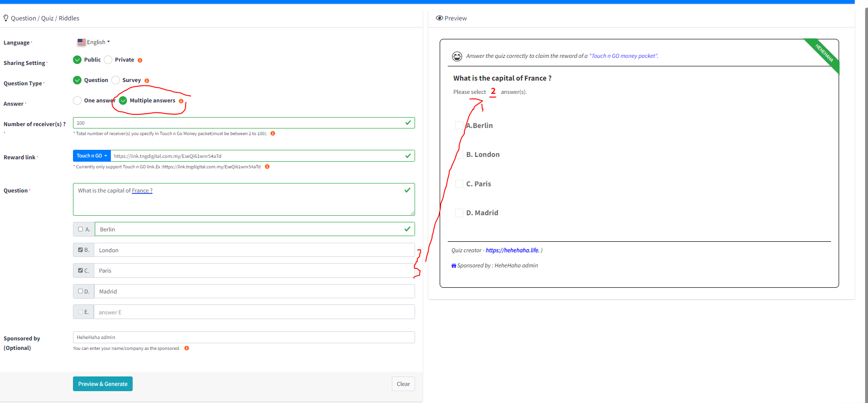Select the Private sharing option
The image size is (868, 403).
point(108,60)
